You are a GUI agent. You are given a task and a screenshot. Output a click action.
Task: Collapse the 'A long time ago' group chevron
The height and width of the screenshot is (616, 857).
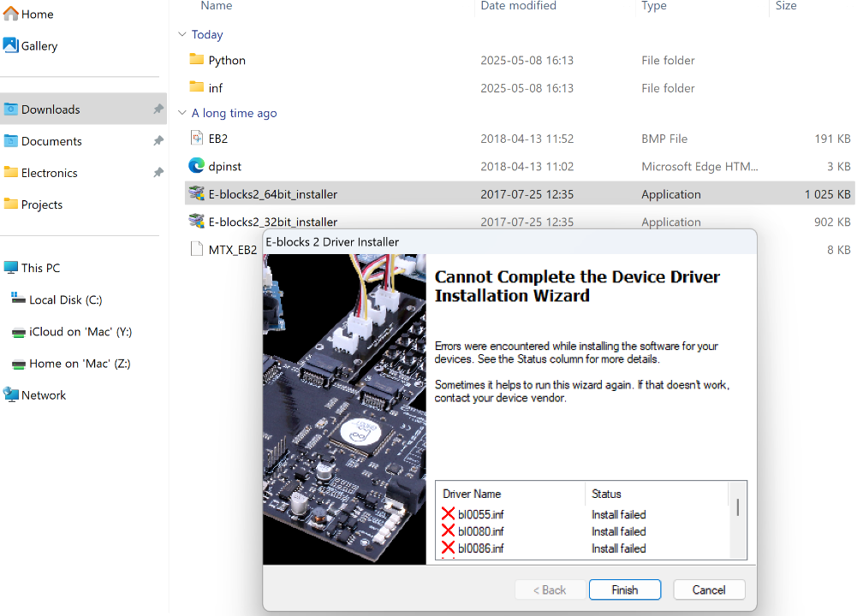[x=182, y=112]
